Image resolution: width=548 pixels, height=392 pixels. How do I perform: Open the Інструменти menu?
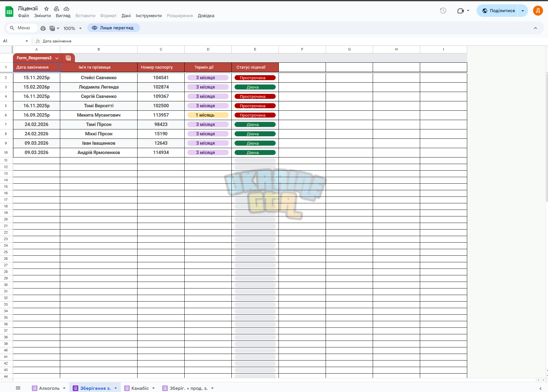149,16
